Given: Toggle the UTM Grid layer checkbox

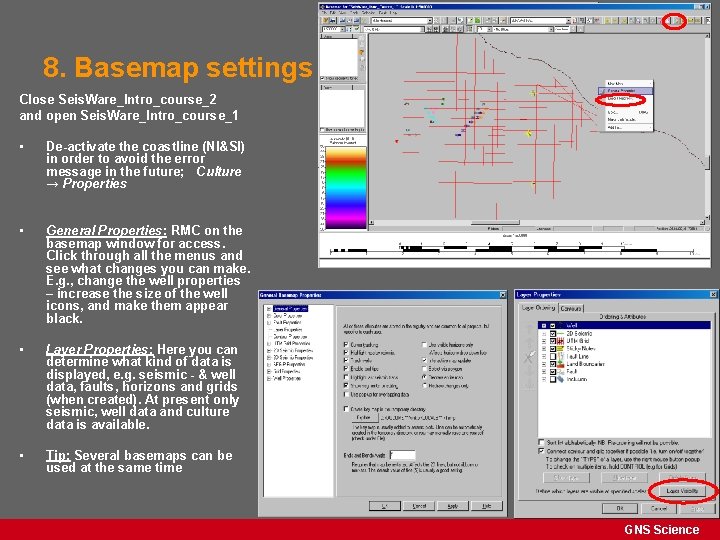Looking at the screenshot, I should click(x=553, y=341).
